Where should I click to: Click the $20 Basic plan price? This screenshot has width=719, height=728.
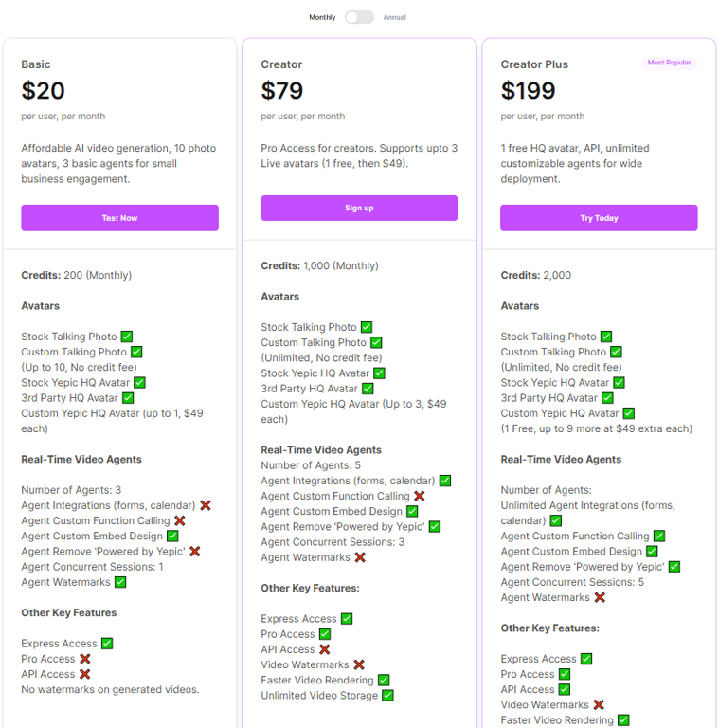(x=43, y=91)
